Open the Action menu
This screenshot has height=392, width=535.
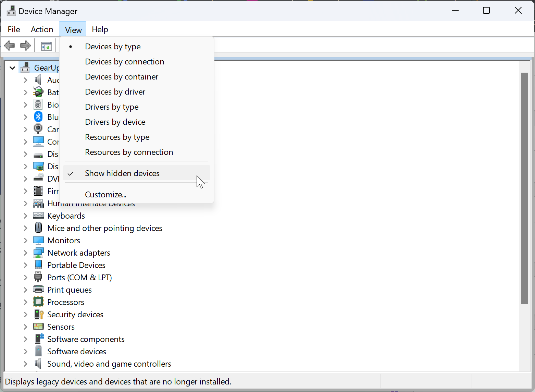click(x=42, y=29)
